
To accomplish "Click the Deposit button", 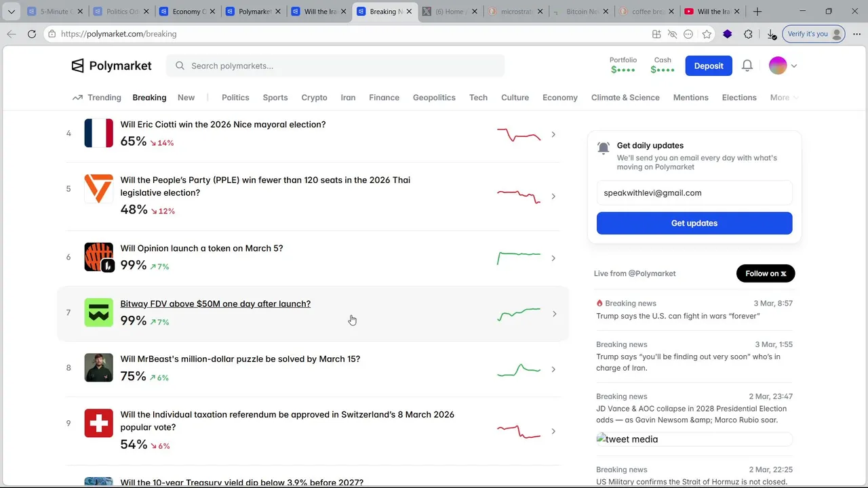I will pyautogui.click(x=709, y=66).
